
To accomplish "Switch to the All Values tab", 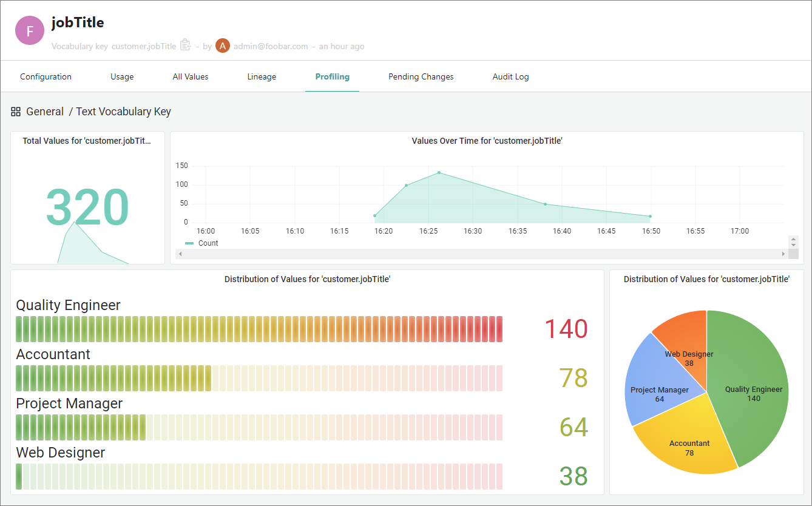I will 190,77.
